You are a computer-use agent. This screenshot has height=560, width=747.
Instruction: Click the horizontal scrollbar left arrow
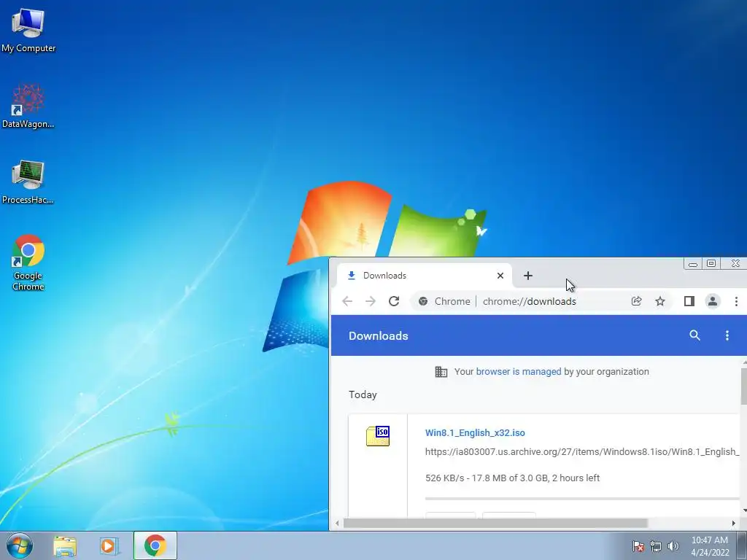(337, 524)
